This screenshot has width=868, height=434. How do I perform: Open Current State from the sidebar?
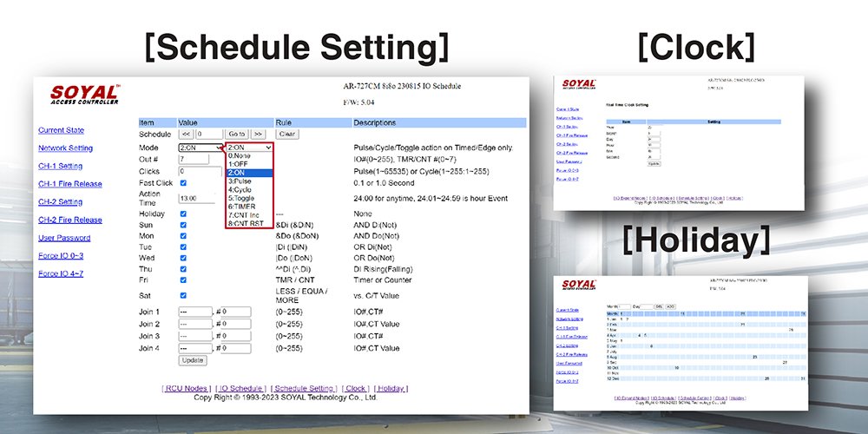pos(61,130)
